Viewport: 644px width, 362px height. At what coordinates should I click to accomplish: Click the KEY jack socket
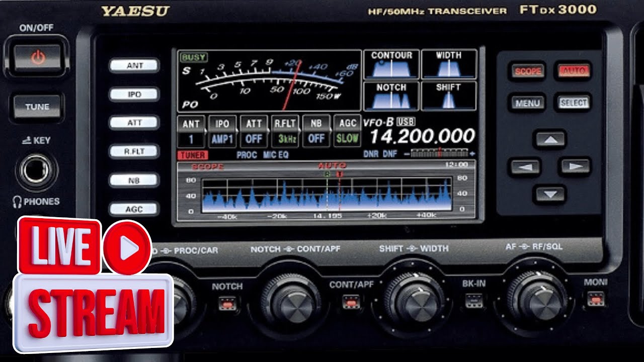(x=37, y=170)
